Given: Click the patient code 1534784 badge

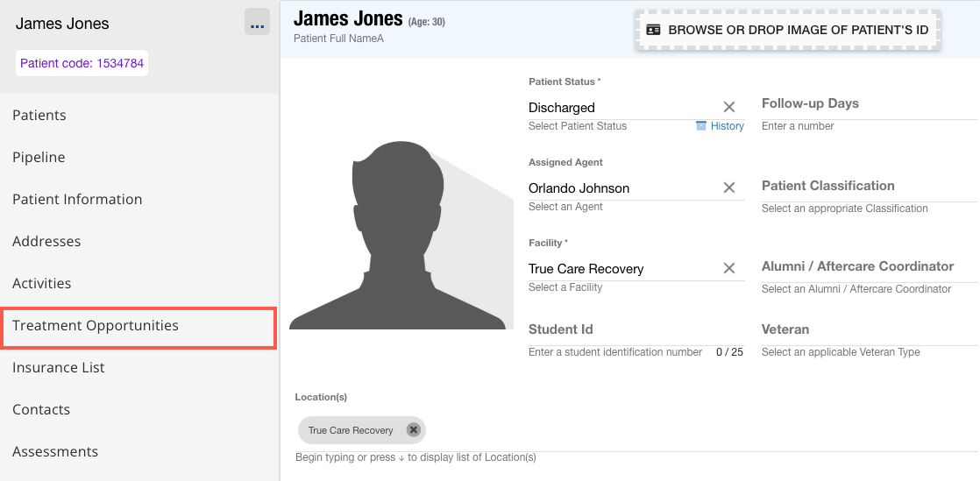Looking at the screenshot, I should click(x=82, y=63).
